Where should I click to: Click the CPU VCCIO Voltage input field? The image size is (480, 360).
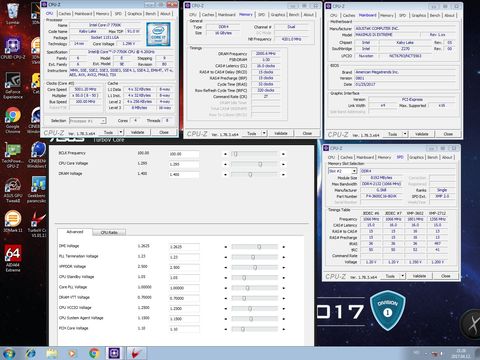click(x=184, y=308)
